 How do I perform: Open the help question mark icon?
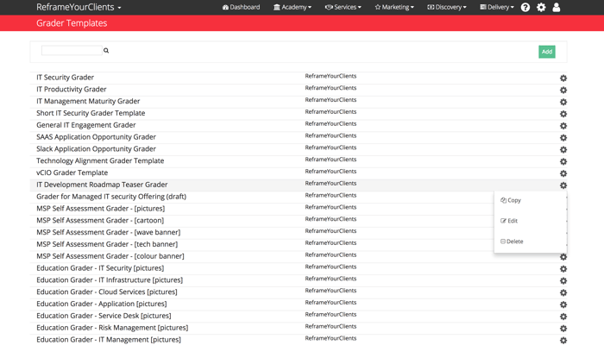(x=525, y=7)
